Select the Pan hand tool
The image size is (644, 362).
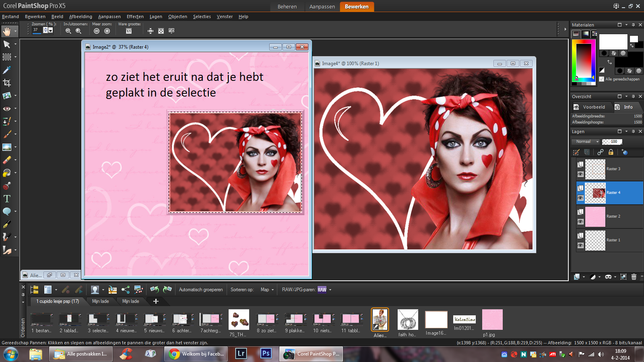(x=7, y=31)
